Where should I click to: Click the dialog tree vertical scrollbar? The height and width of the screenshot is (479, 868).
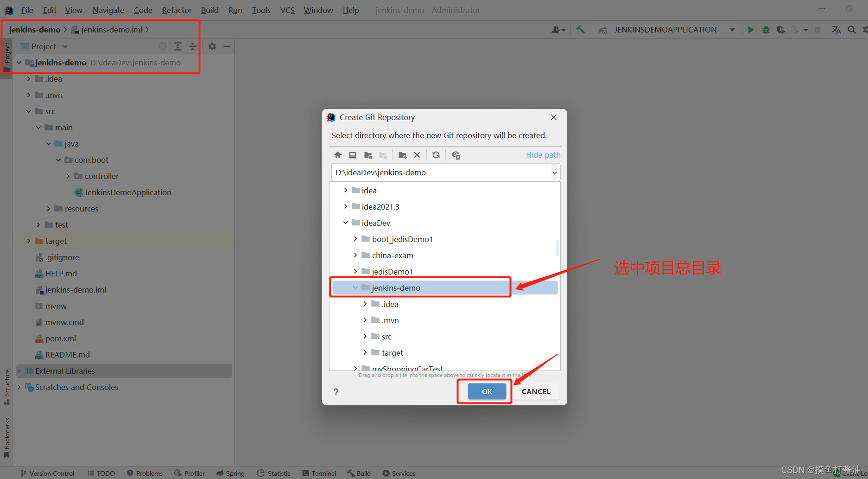[557, 248]
